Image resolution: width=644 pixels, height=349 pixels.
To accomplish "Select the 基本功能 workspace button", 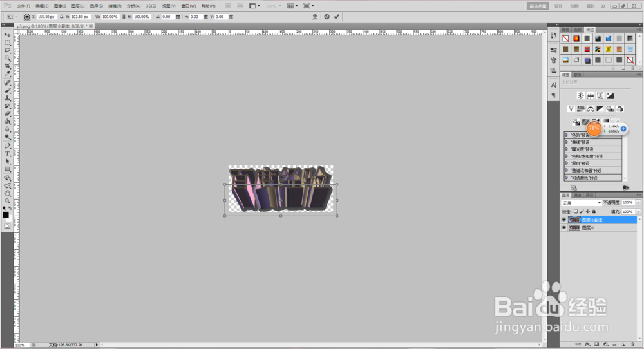I will tap(538, 6).
